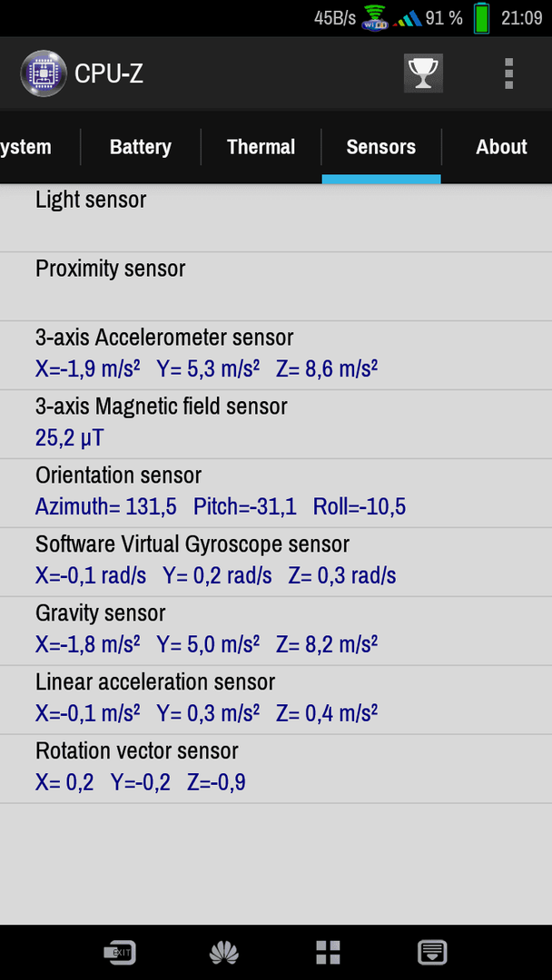Screen dimensions: 552x980
Task: Tap the WiFi status icon
Action: [375, 17]
